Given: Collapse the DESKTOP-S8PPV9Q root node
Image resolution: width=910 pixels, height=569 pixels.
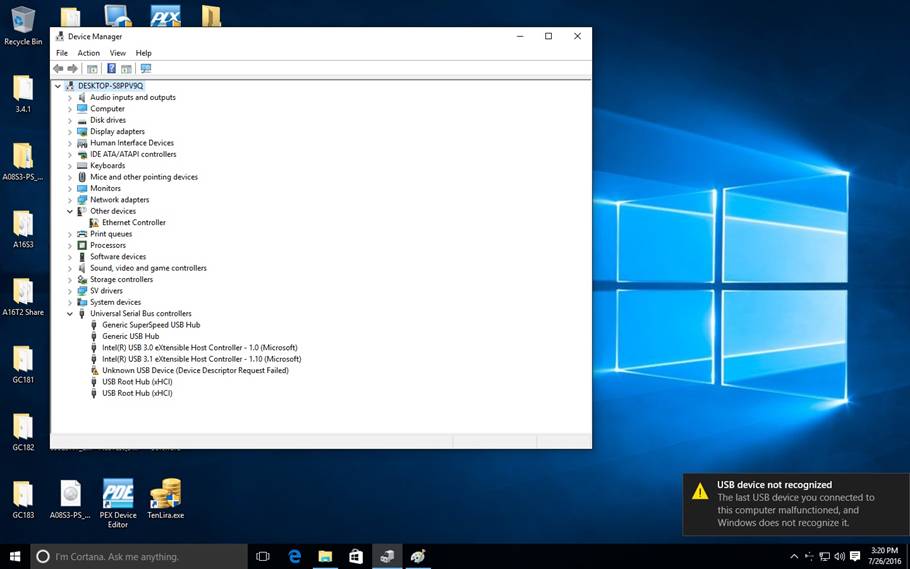Looking at the screenshot, I should pyautogui.click(x=57, y=86).
